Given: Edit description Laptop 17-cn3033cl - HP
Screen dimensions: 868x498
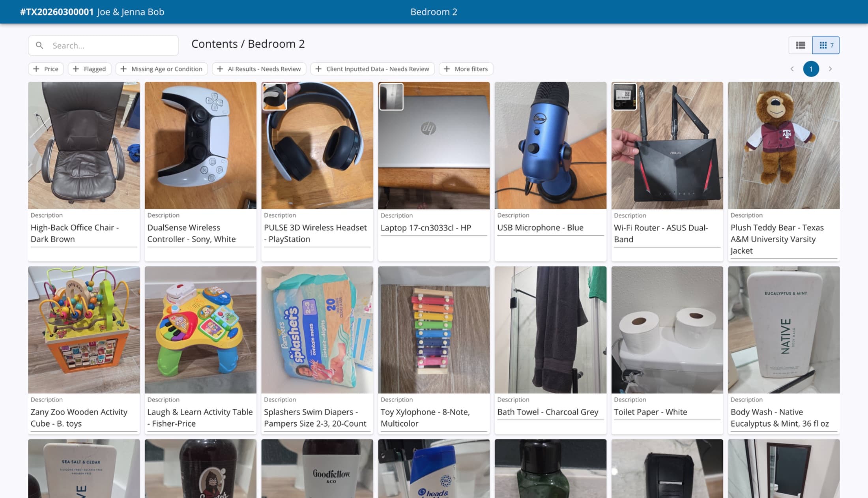Looking at the screenshot, I should click(434, 228).
